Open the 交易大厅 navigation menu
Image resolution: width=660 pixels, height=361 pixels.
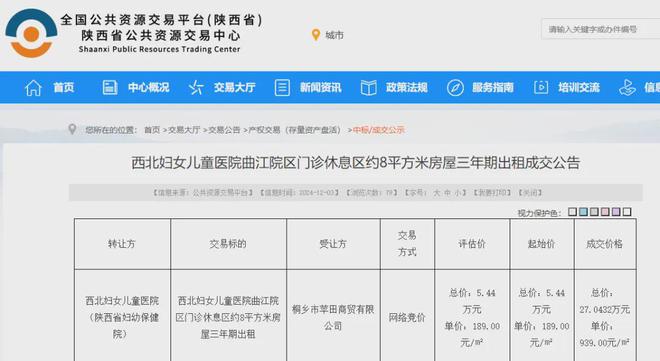234,88
